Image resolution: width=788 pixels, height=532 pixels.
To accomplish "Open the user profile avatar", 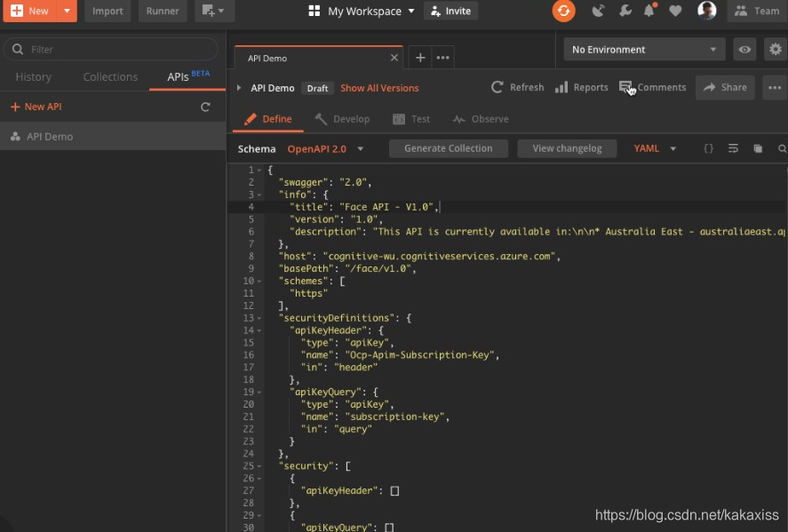I will click(x=706, y=11).
